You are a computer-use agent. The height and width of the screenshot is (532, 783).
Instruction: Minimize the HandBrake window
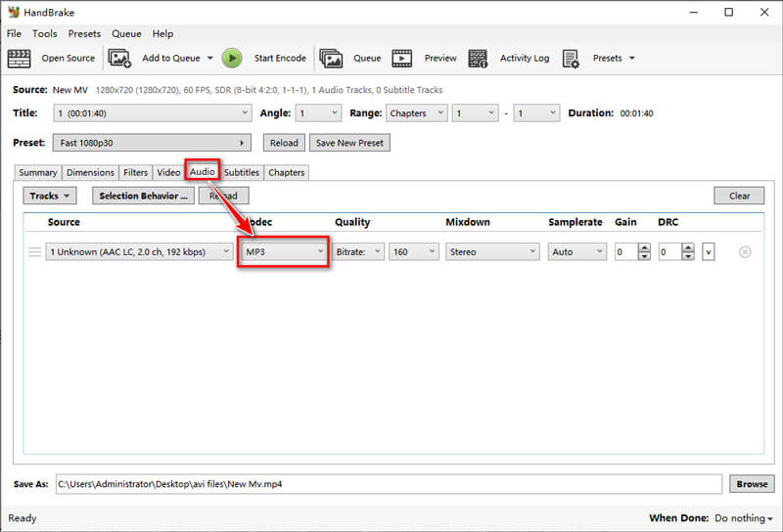pyautogui.click(x=693, y=12)
